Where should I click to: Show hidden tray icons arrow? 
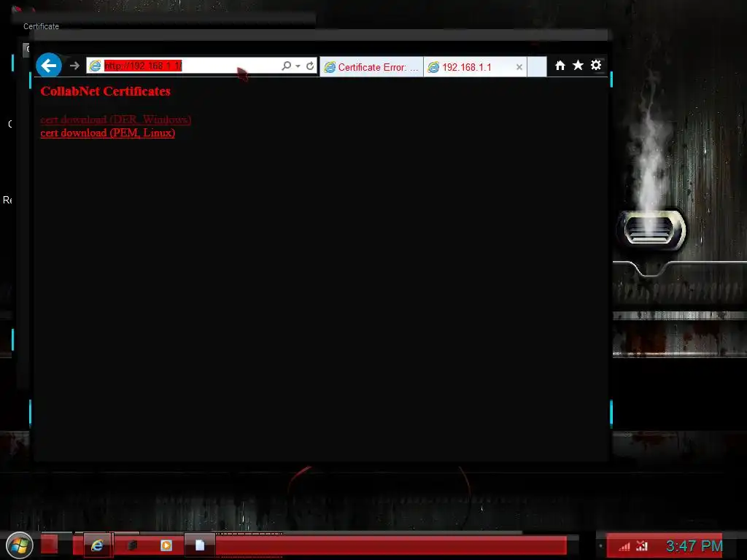pos(601,545)
